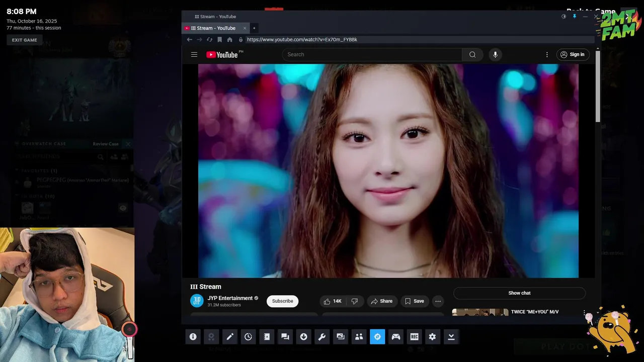Open a new tab with the plus button
The height and width of the screenshot is (362, 644).
coord(254,28)
